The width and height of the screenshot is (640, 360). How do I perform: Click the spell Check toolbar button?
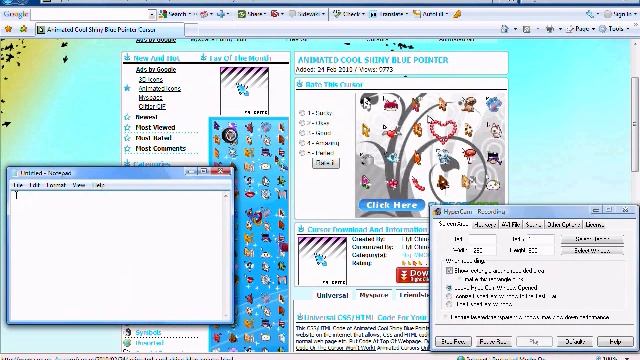pos(347,14)
